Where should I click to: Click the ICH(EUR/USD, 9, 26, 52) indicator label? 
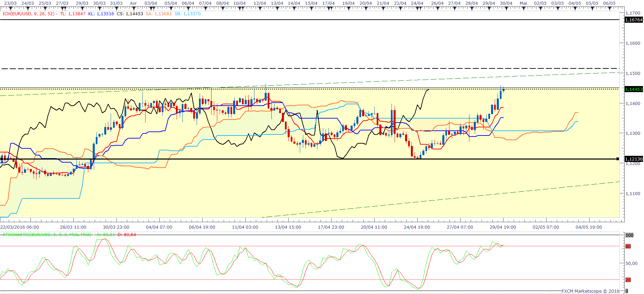(28, 14)
